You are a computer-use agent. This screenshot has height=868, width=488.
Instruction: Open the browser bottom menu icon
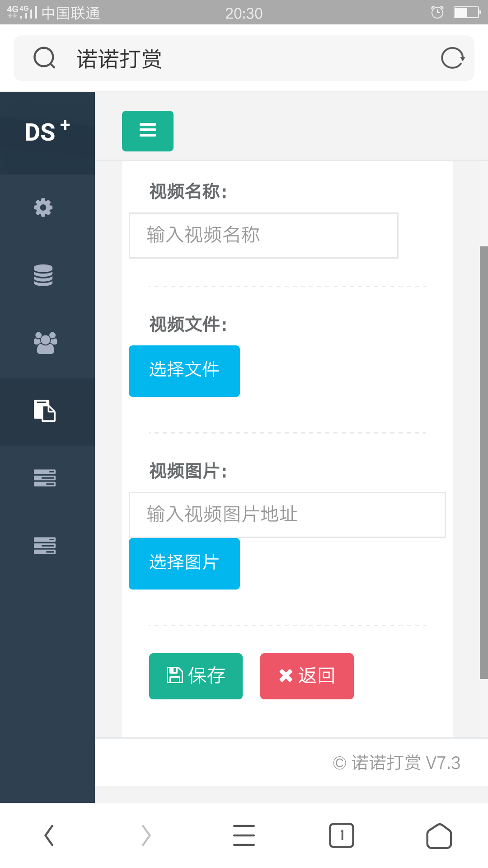pos(244,835)
